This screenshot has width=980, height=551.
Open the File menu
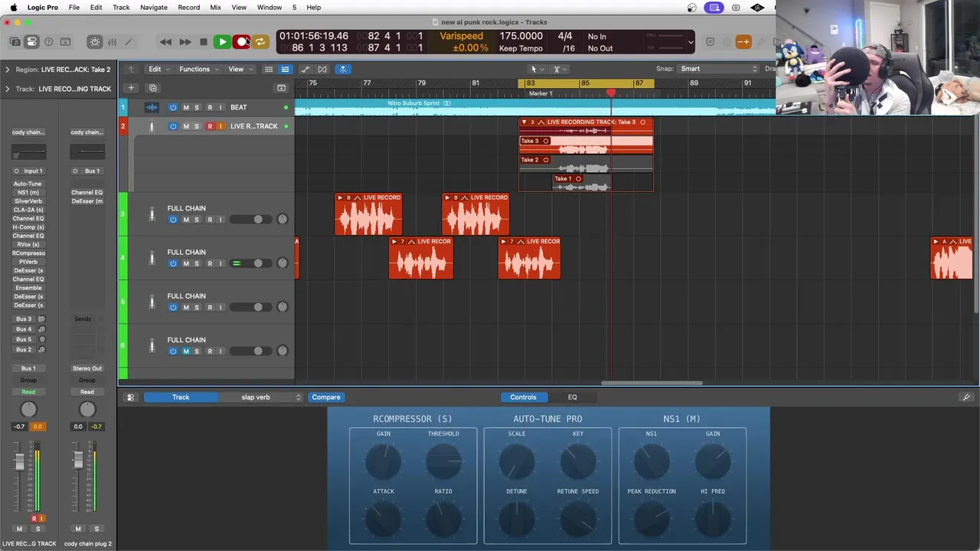click(74, 8)
